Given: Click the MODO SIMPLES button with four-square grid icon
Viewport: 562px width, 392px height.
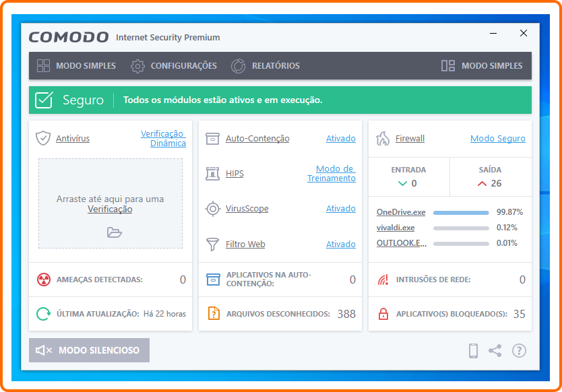Looking at the screenshot, I should tap(76, 66).
